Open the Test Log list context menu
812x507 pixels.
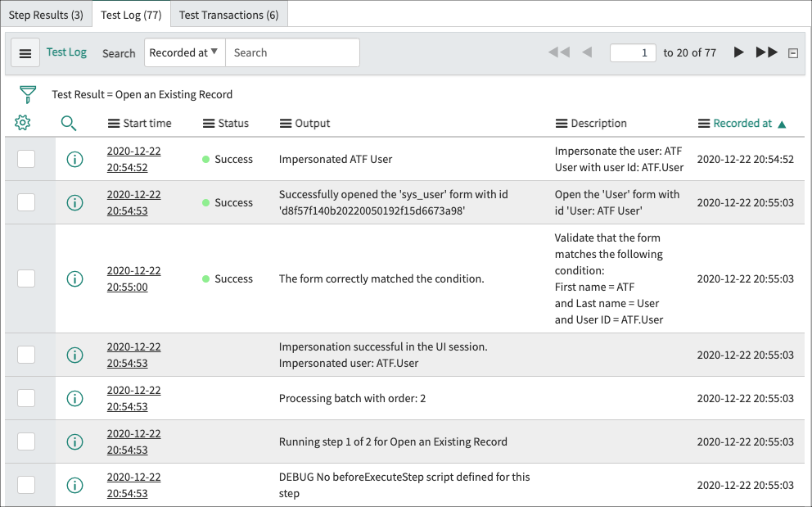click(25, 52)
